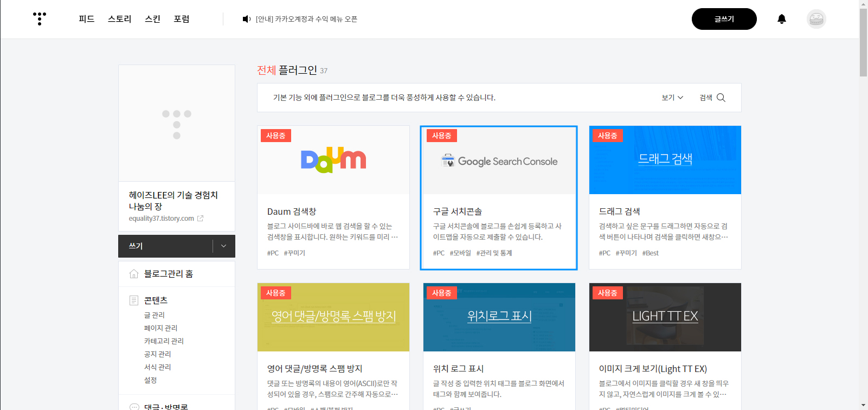
Task: Click 사용중 badge on LIGHT TT EX card
Action: click(x=608, y=293)
